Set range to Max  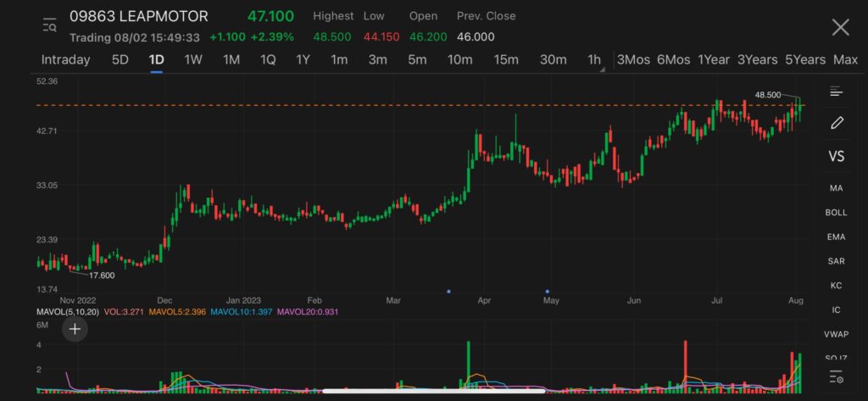pos(845,60)
